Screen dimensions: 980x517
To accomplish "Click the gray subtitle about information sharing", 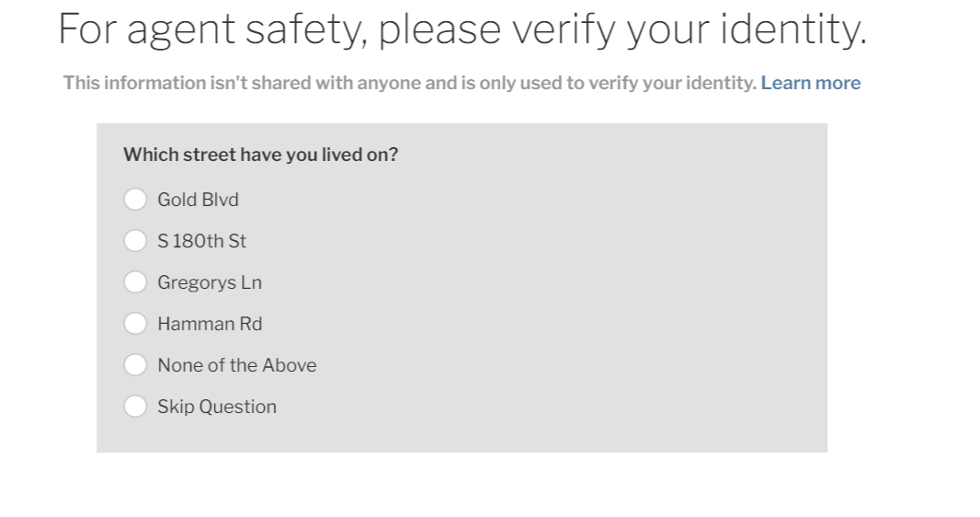I will (x=410, y=83).
